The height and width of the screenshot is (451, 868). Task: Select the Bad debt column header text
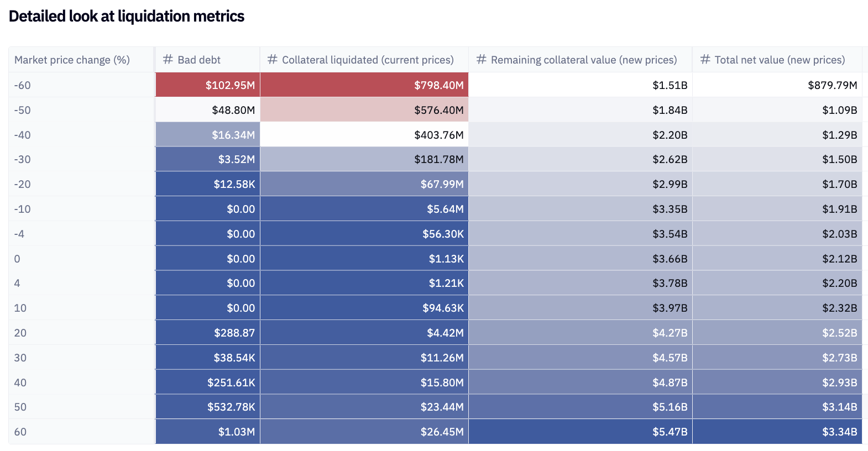click(199, 60)
